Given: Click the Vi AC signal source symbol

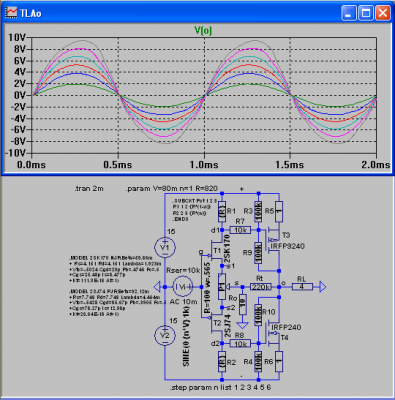Looking at the screenshot, I should pyautogui.click(x=183, y=287).
